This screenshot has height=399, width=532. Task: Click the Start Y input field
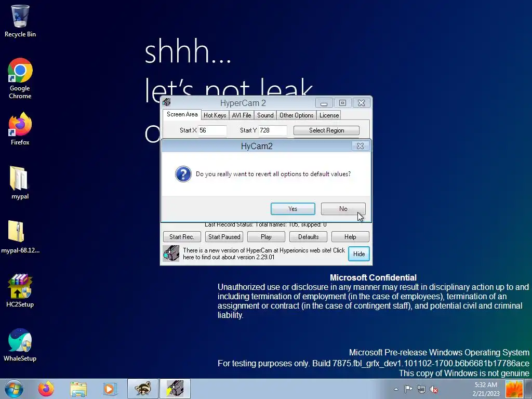pyautogui.click(x=273, y=130)
